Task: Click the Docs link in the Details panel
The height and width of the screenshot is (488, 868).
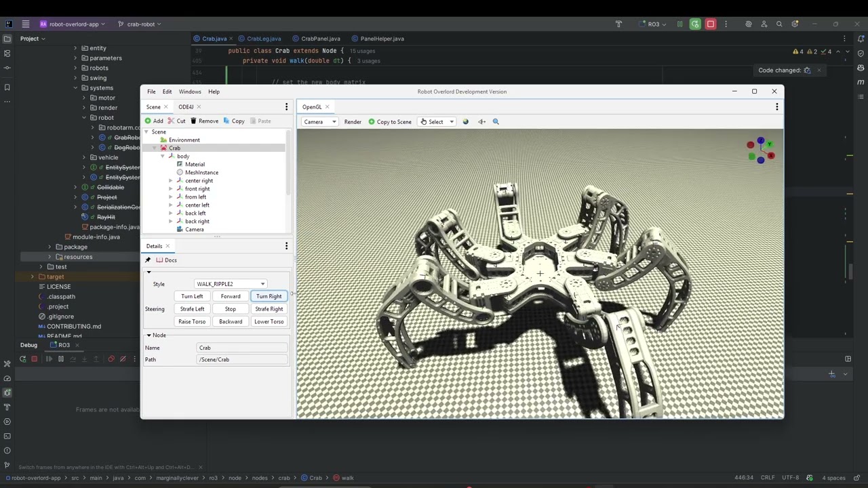Action: (170, 260)
